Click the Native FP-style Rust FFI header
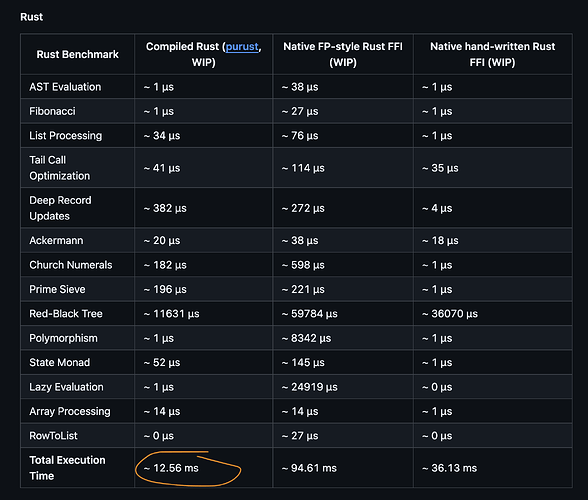 click(x=343, y=54)
